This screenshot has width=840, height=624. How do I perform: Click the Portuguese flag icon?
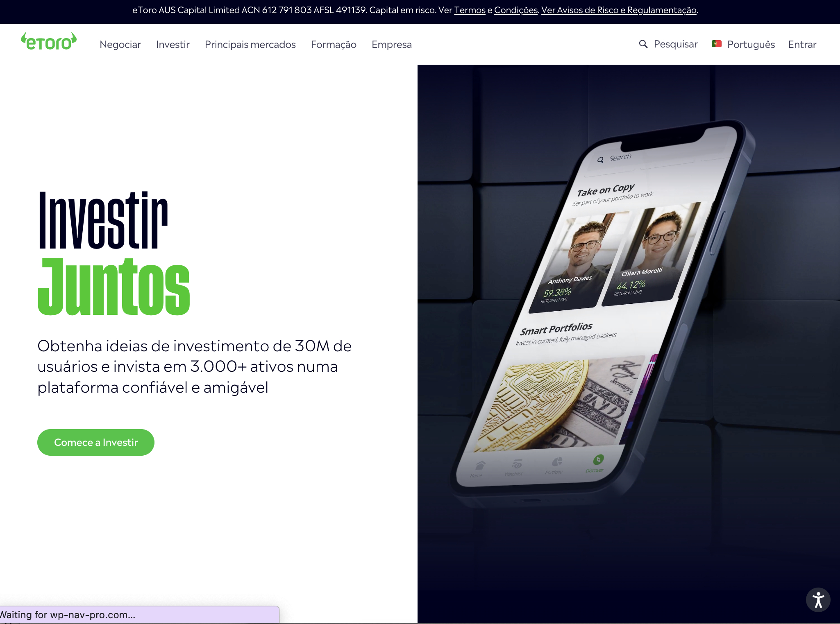(717, 44)
